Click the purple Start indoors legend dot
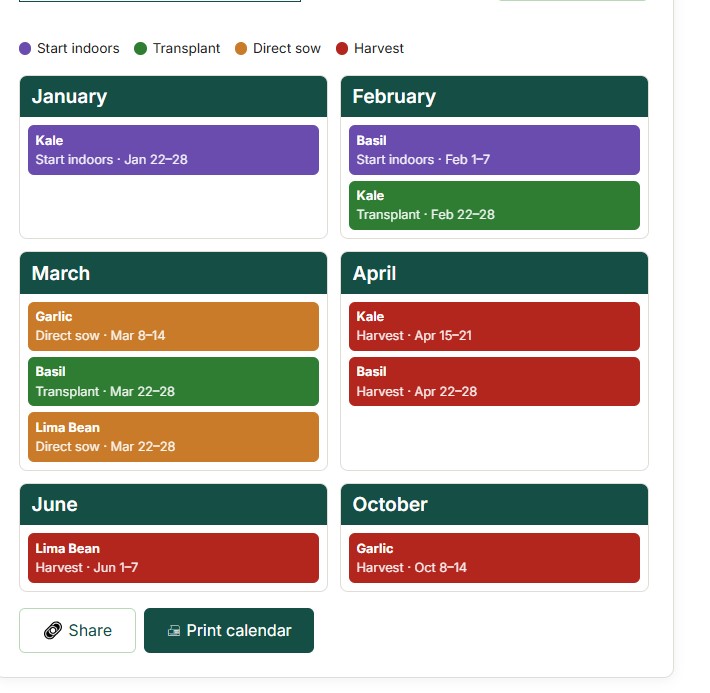The image size is (710, 693). (25, 48)
